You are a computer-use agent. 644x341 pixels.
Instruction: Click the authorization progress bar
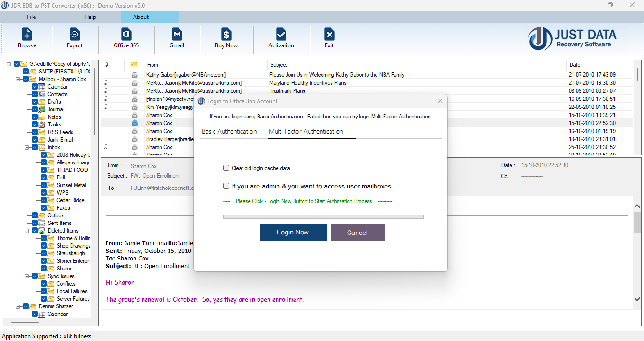click(x=323, y=217)
